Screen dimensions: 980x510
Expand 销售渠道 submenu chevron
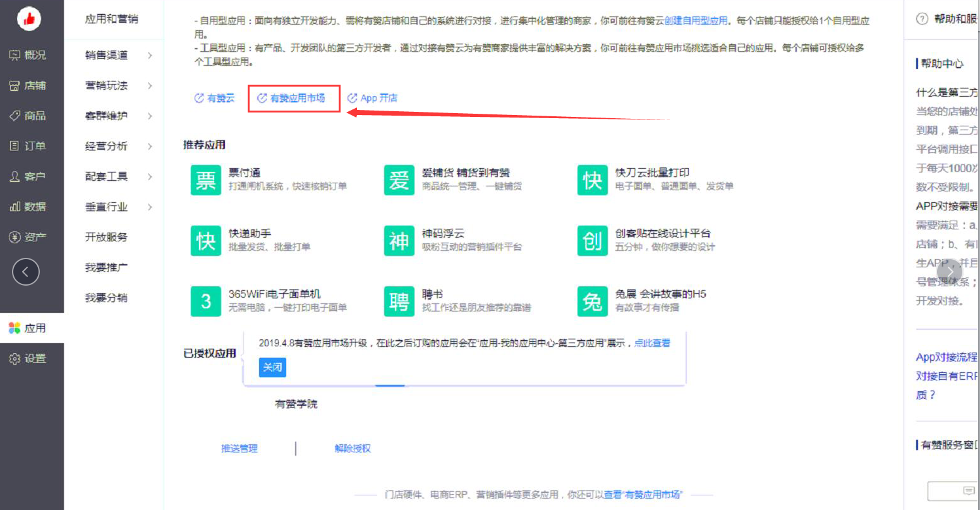coord(150,56)
